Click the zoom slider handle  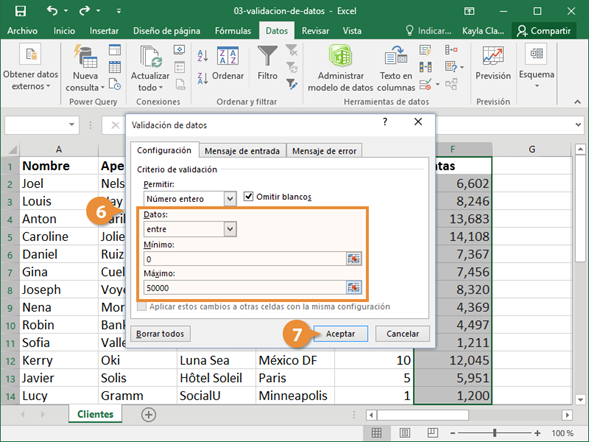tap(495, 433)
